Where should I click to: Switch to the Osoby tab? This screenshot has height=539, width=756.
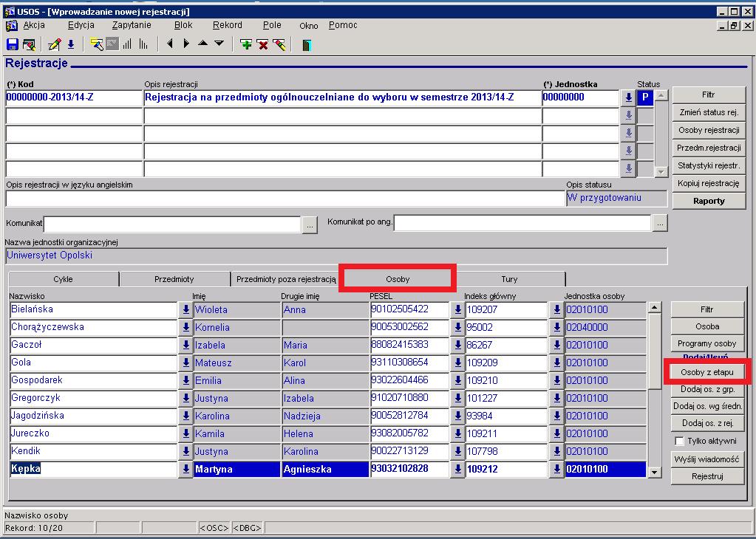point(398,279)
